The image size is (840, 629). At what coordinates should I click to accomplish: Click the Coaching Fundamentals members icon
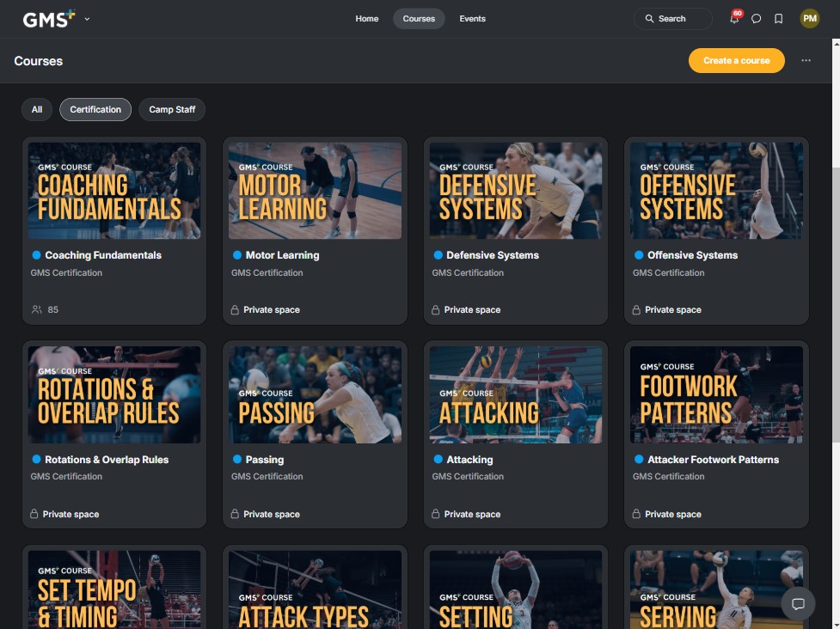click(x=36, y=310)
